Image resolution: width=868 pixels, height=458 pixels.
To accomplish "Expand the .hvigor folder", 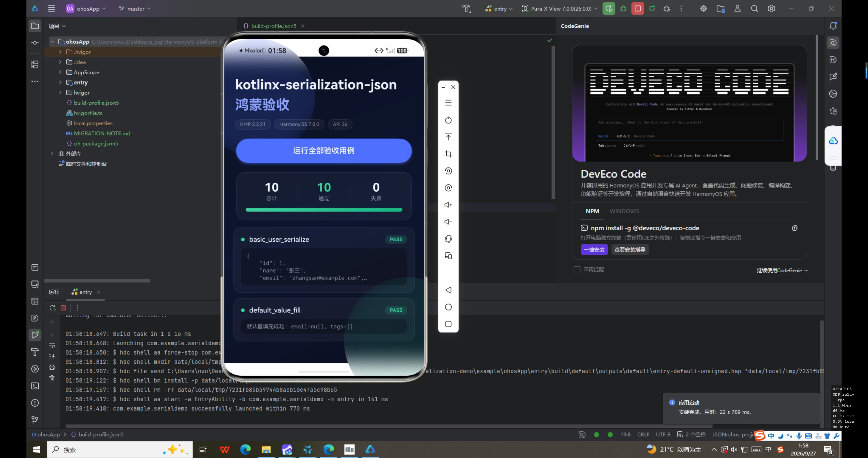I will (x=60, y=52).
